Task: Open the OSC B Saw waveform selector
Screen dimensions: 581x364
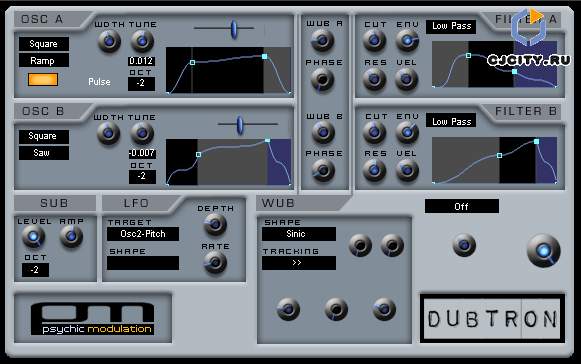Action: 44,153
